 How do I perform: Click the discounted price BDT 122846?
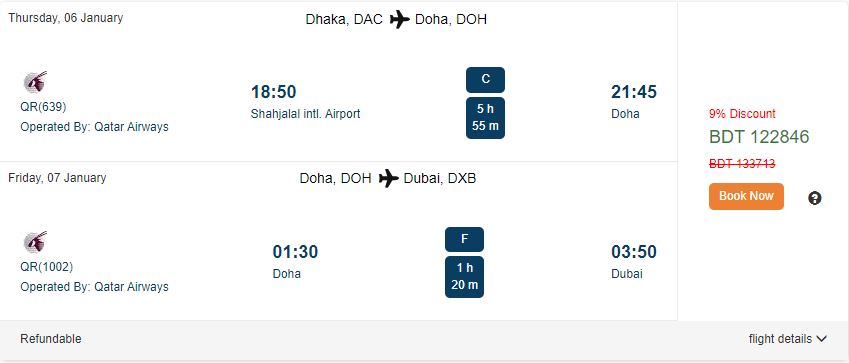point(759,138)
